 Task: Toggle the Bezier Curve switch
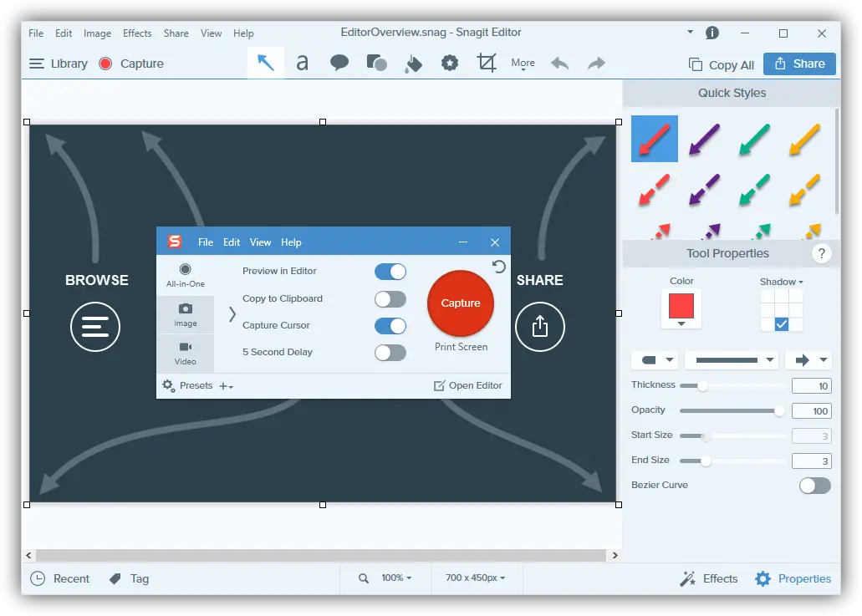click(x=814, y=486)
